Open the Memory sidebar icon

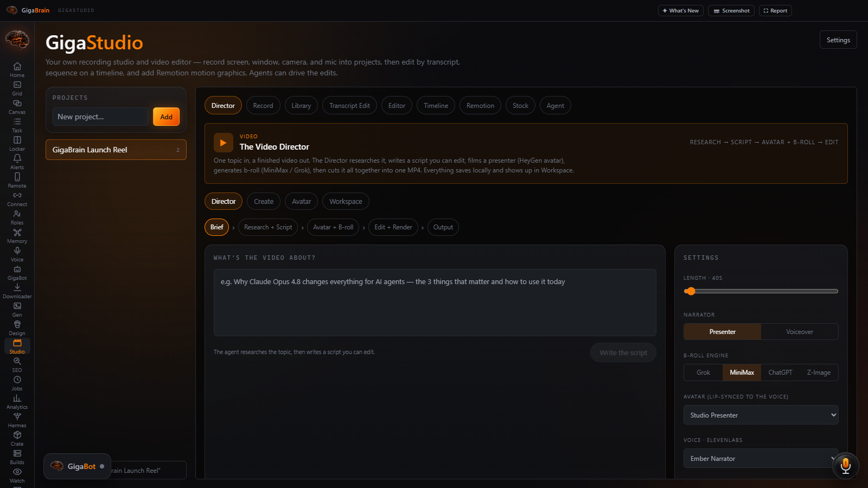pos(17,235)
